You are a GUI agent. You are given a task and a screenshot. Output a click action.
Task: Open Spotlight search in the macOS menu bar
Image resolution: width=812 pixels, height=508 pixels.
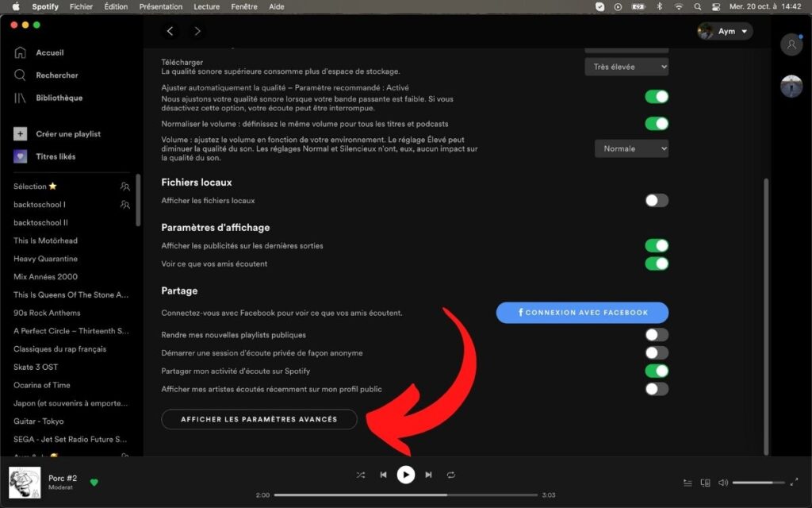click(698, 6)
